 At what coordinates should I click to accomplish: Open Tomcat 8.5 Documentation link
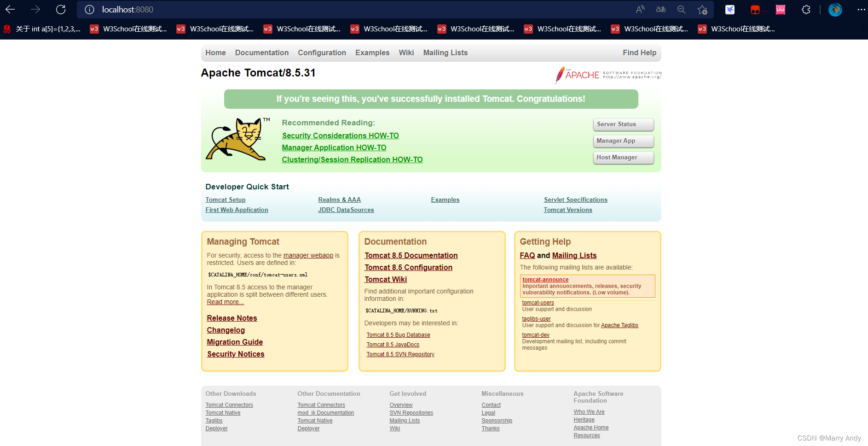[411, 256]
